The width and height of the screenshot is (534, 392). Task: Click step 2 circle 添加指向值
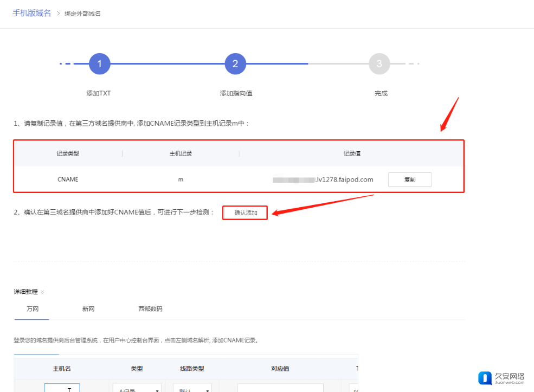[235, 64]
